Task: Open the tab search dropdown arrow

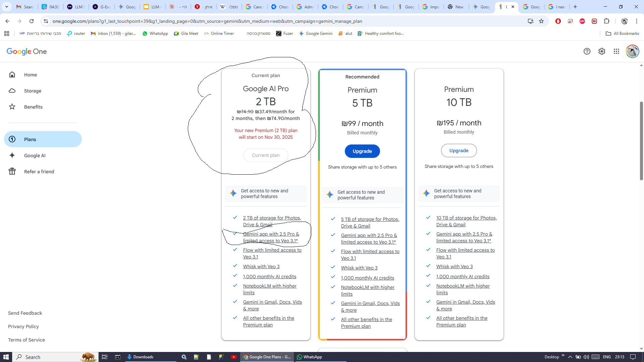Action: 6,7
